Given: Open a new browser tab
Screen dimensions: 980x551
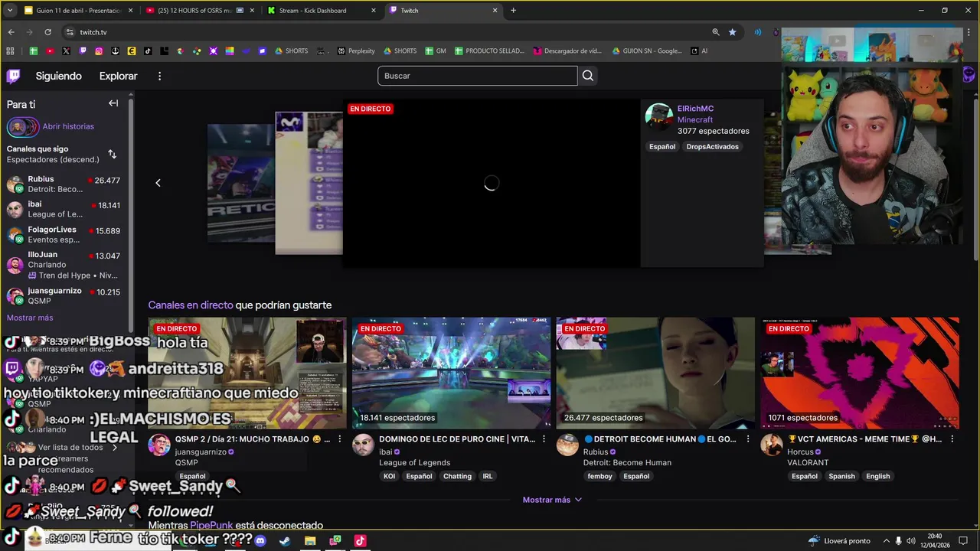Looking at the screenshot, I should [513, 11].
